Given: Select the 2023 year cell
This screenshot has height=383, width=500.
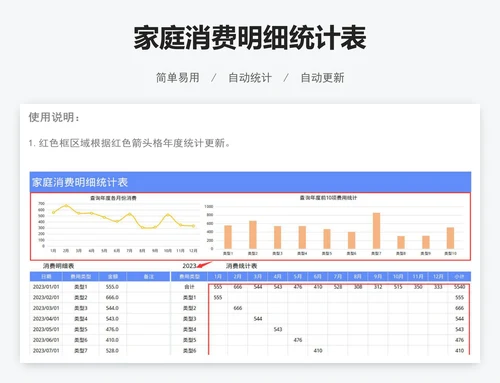Looking at the screenshot, I should (x=189, y=266).
